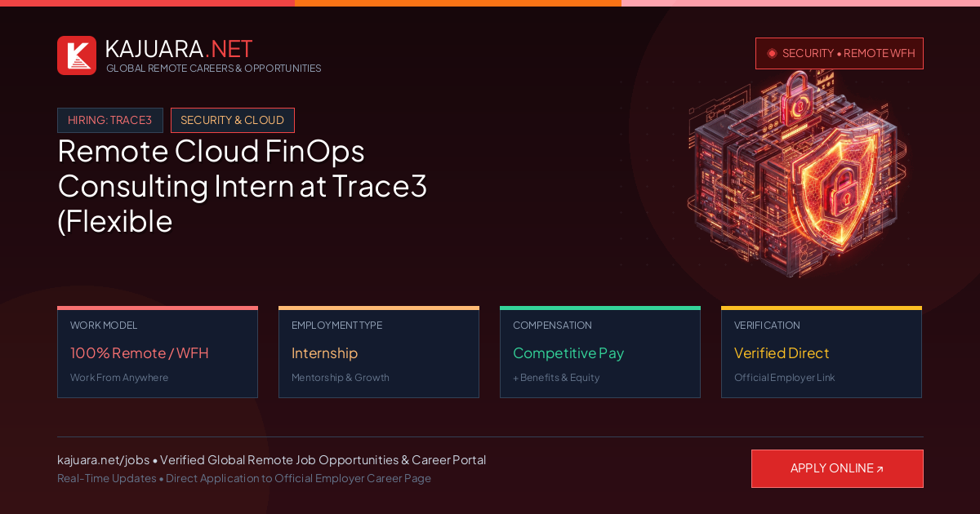
Task: Click the Compensation card heading
Action: 552,326
